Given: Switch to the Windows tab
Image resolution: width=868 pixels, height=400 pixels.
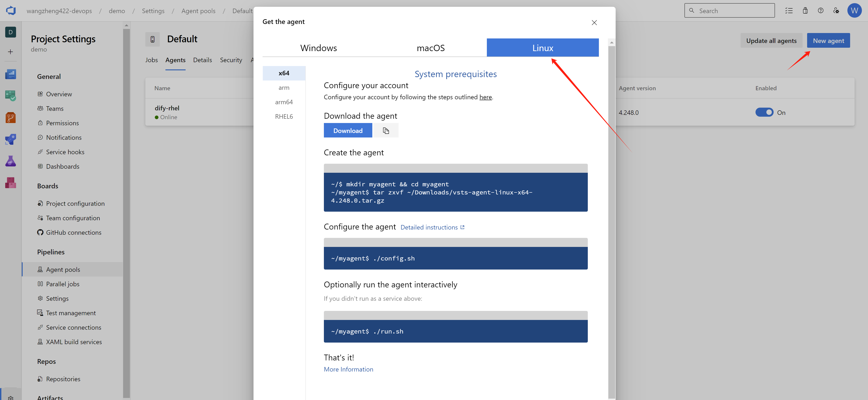Looking at the screenshot, I should point(318,48).
